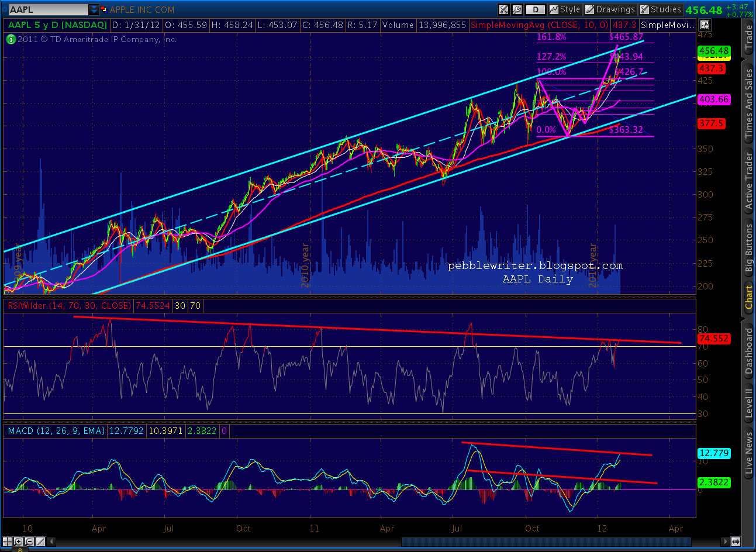The image size is (756, 552).
Task: Switch to Times And Sales side tab
Action: coord(749,103)
